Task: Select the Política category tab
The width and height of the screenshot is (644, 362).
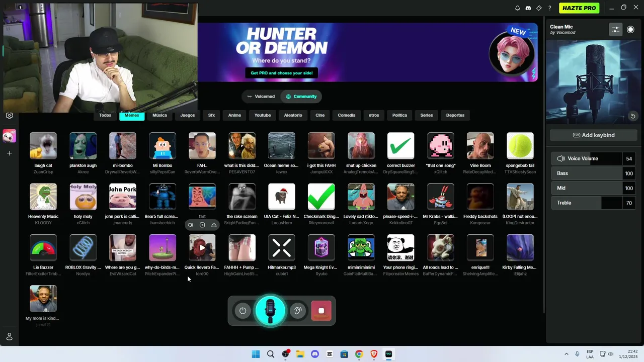Action: [x=399, y=115]
